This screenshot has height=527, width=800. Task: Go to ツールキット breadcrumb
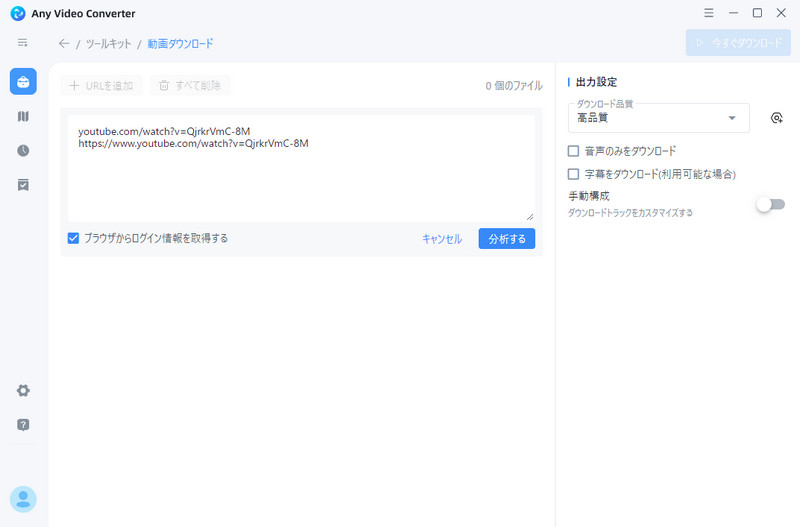[x=109, y=44]
